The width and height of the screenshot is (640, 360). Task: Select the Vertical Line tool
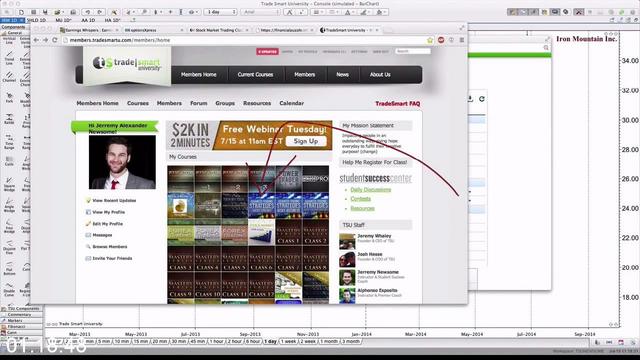pos(9,39)
